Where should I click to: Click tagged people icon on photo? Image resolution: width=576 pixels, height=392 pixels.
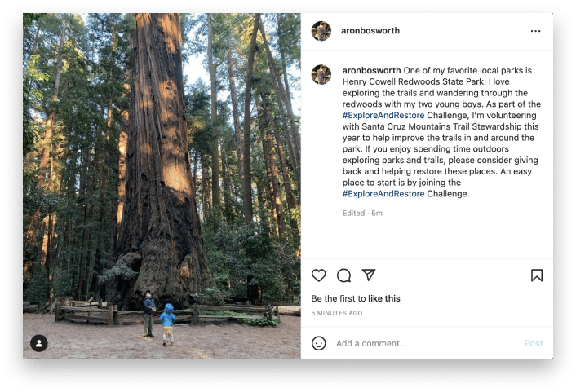(x=38, y=343)
